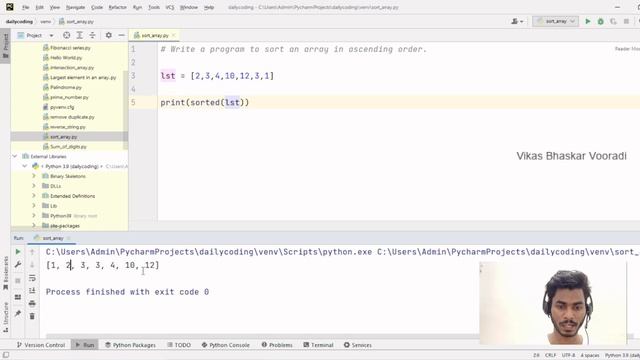Screen dimensions: 640x360
Task: Toggle the Structure side tab
Action: tap(5, 317)
